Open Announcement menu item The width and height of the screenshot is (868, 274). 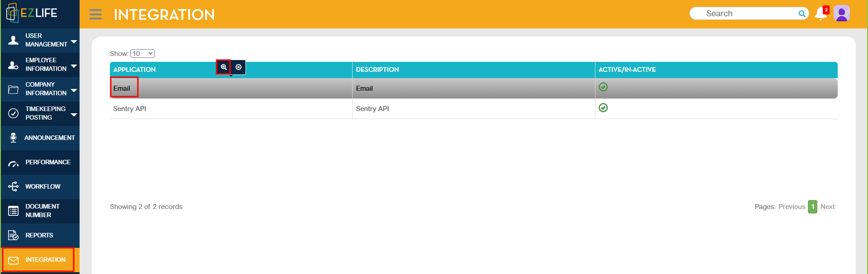pyautogui.click(x=40, y=138)
